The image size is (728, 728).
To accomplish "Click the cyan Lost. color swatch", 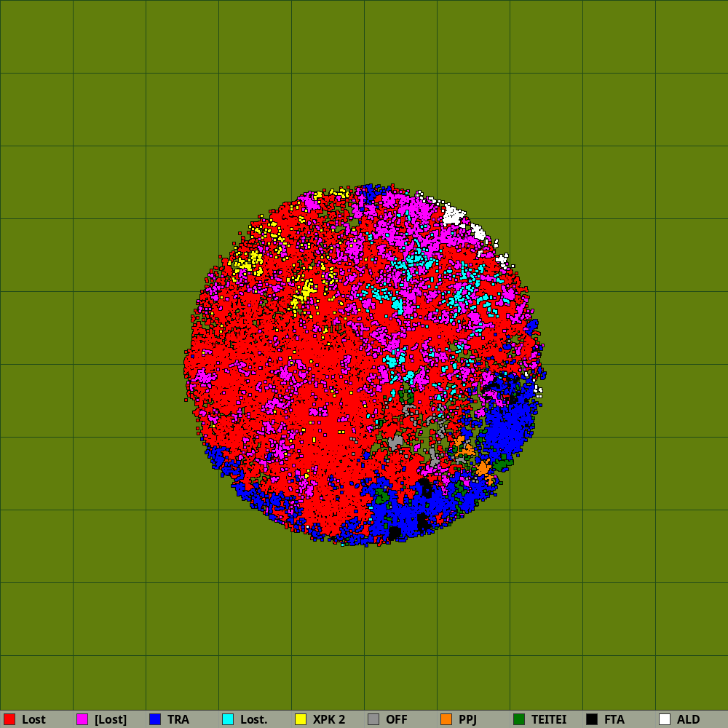I will [x=228, y=719].
